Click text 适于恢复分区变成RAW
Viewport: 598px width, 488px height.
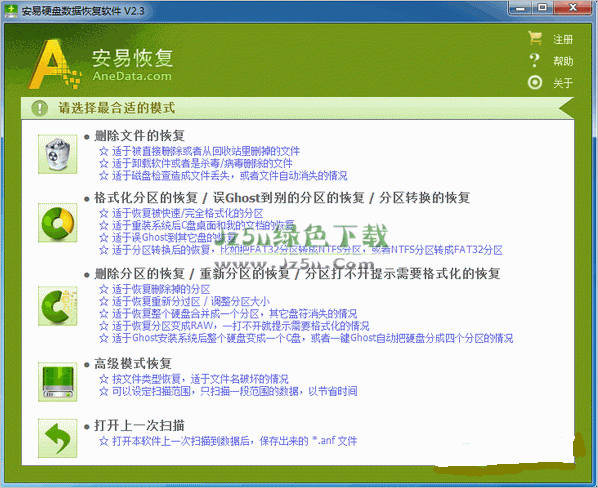pos(162,326)
